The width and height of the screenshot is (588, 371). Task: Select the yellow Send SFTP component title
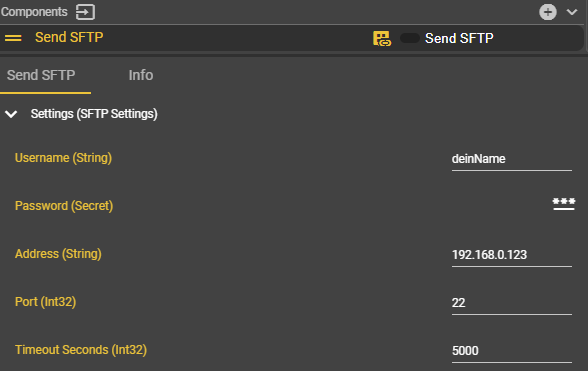coord(69,38)
